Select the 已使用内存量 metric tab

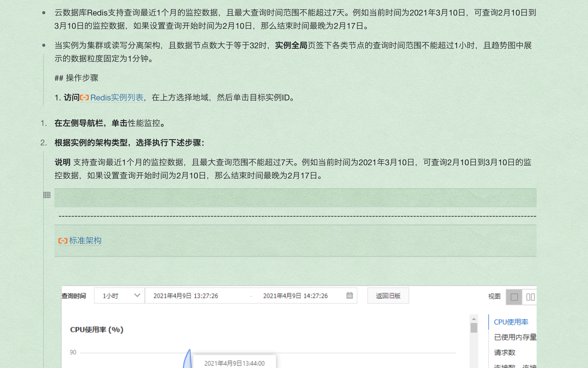(515, 337)
